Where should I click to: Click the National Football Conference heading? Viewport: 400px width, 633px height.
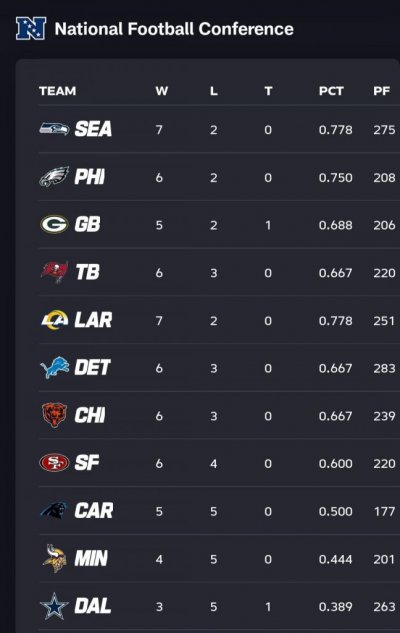point(174,29)
